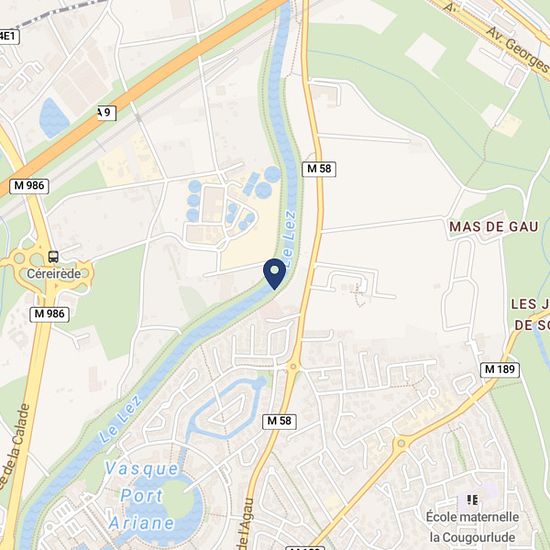Click the blue pond beside the A 9
Screen dimensions: 550x550
pos(53,118)
